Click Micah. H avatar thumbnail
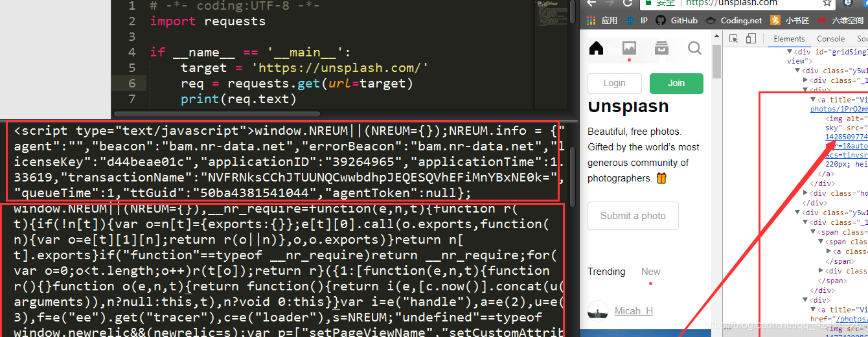The image size is (868, 337). 598,311
